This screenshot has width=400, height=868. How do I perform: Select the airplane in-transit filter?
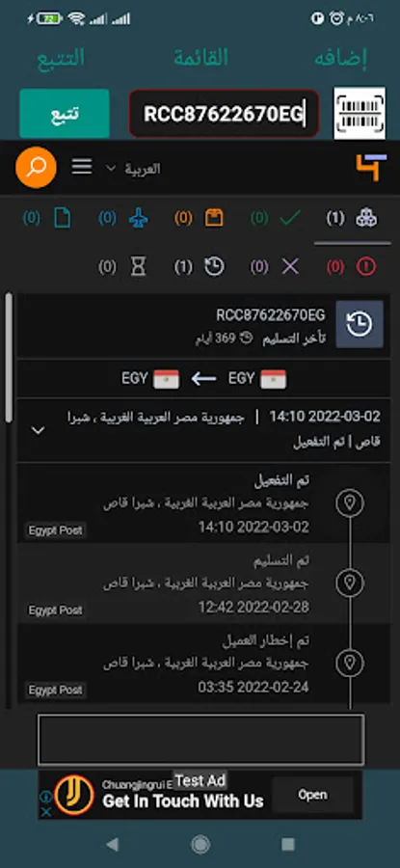[x=122, y=219]
